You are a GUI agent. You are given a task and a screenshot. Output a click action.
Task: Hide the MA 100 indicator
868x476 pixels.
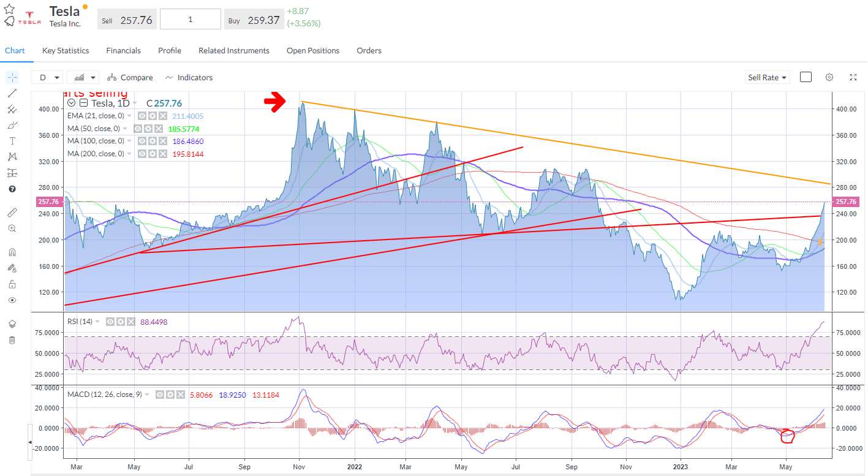(142, 141)
